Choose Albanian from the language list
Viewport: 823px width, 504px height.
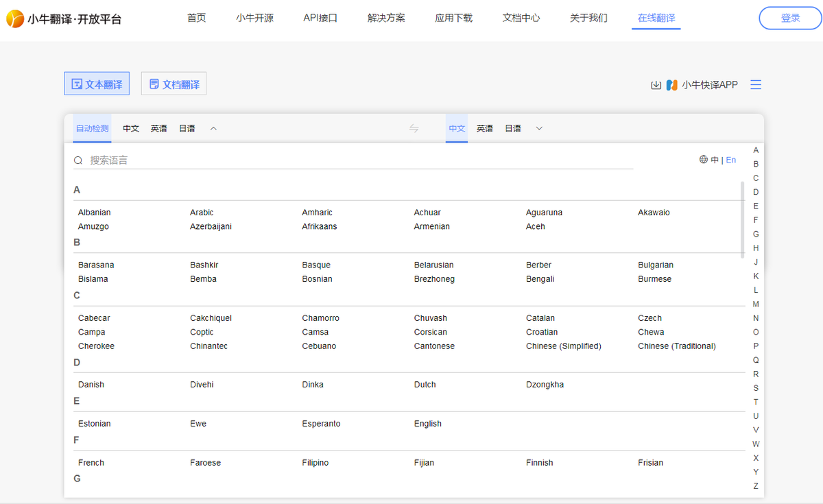click(x=94, y=213)
